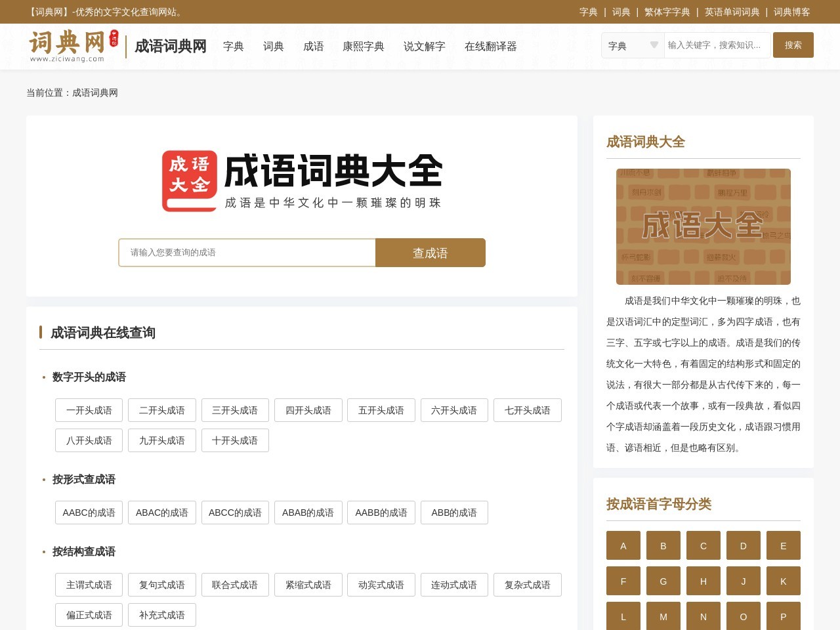Select letter A idiom category
840x630 pixels.
623,545
